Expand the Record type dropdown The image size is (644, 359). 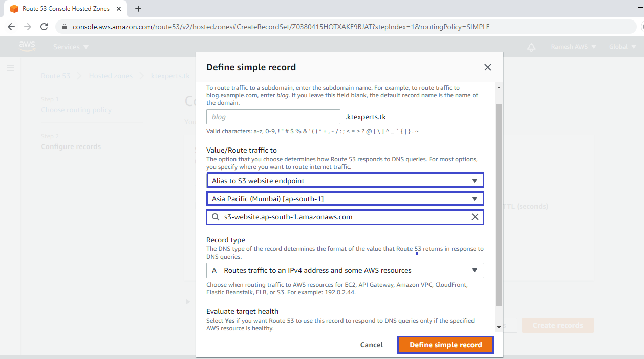click(x=345, y=270)
